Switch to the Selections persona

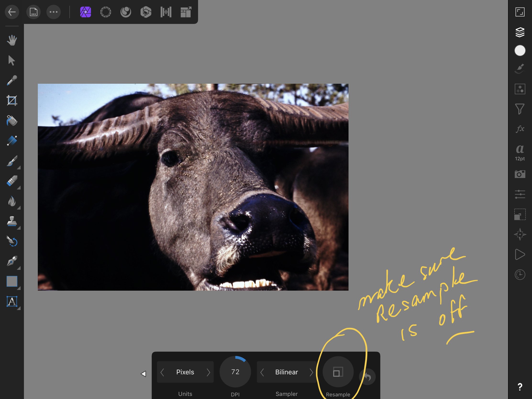click(105, 12)
